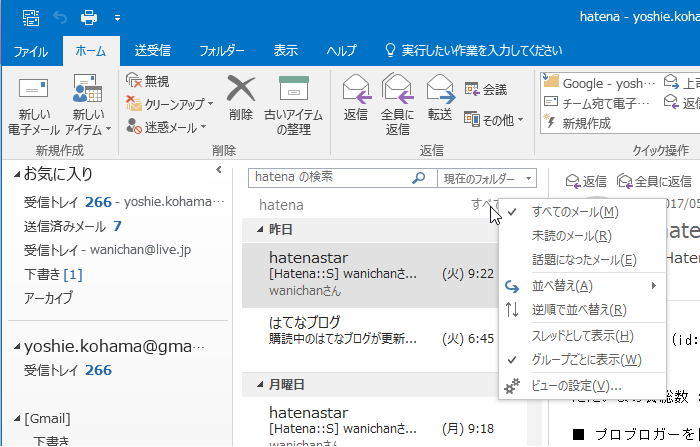Toggle スレッドとして表示(H) option
Viewport: 700px width, 447px height.
(x=582, y=335)
